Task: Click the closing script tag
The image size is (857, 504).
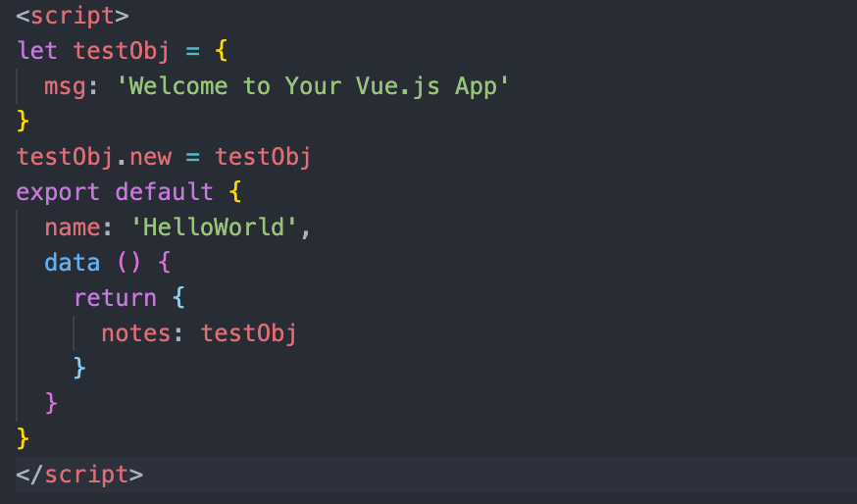Action: coord(79,475)
